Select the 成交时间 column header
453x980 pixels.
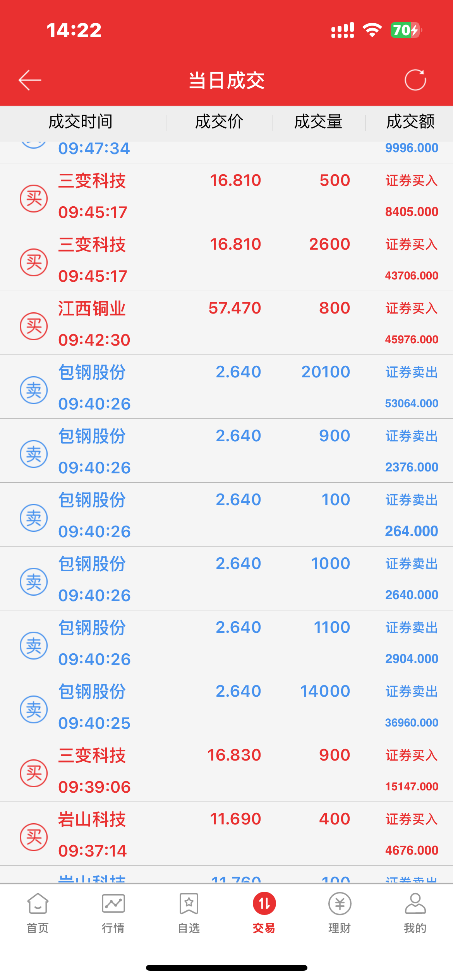coord(81,122)
